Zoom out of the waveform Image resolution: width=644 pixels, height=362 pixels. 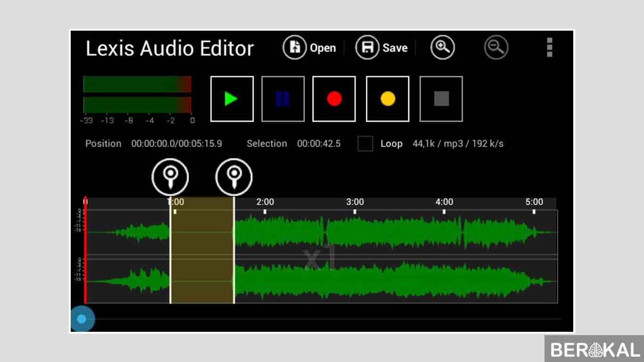[x=496, y=48]
